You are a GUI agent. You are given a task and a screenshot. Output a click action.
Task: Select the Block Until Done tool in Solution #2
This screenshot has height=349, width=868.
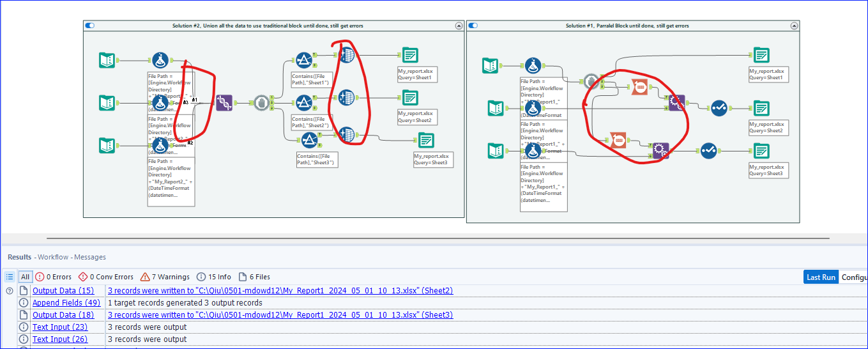point(261,102)
